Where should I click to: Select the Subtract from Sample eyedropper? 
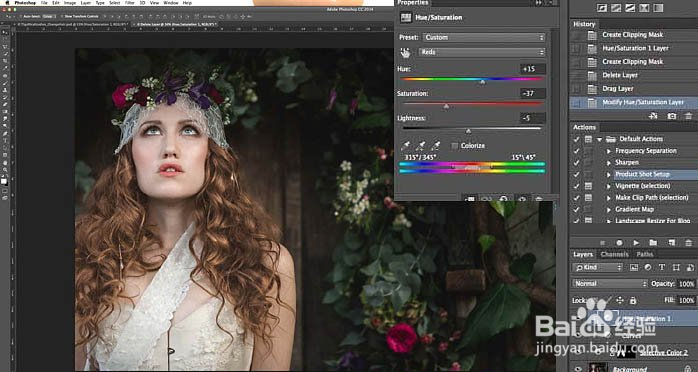[436, 146]
